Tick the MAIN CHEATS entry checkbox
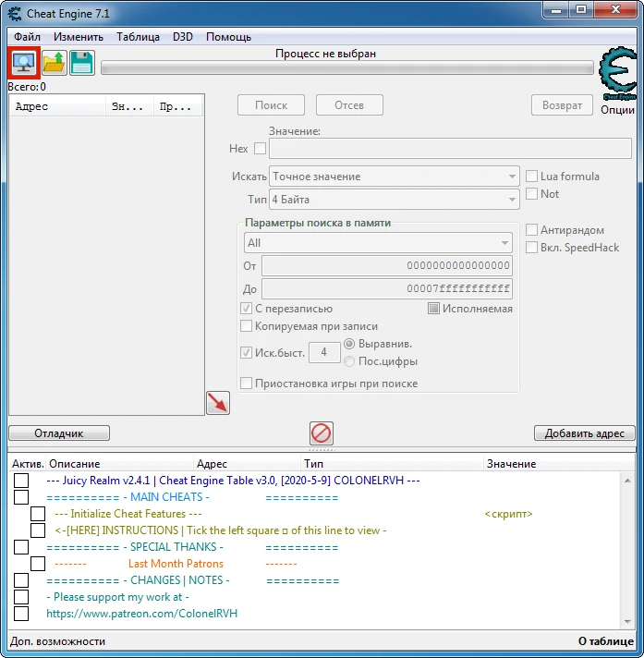This screenshot has width=644, height=658. [21, 497]
